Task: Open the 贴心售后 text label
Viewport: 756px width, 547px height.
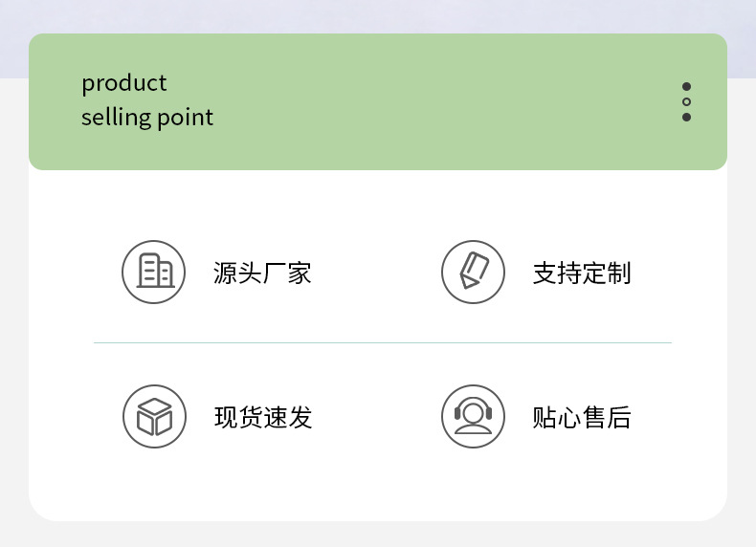Action: (582, 418)
